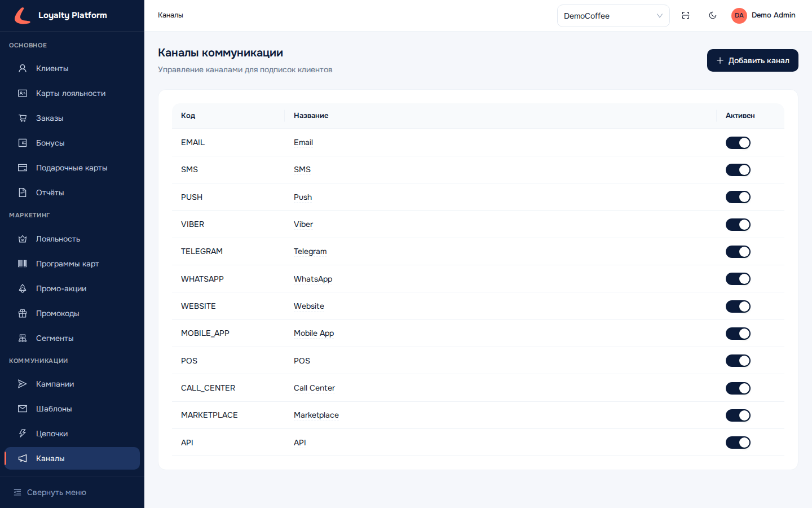Image resolution: width=812 pixels, height=508 pixels.
Task: Click the Лояльность crown icon
Action: [x=23, y=239]
